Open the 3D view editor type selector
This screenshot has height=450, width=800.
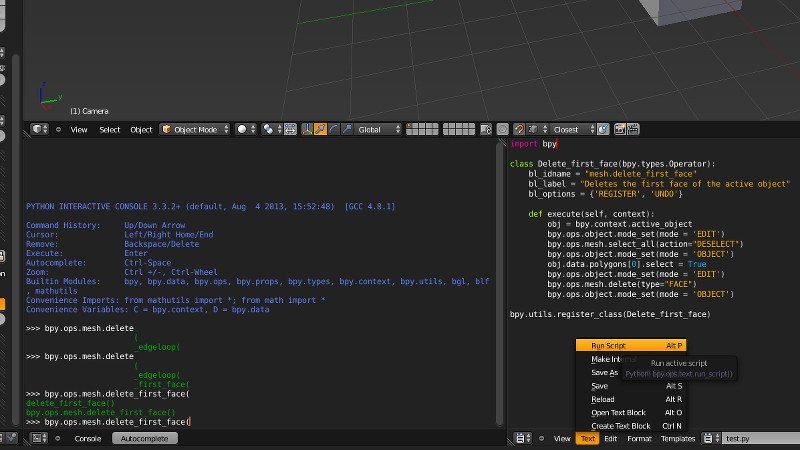[40, 130]
